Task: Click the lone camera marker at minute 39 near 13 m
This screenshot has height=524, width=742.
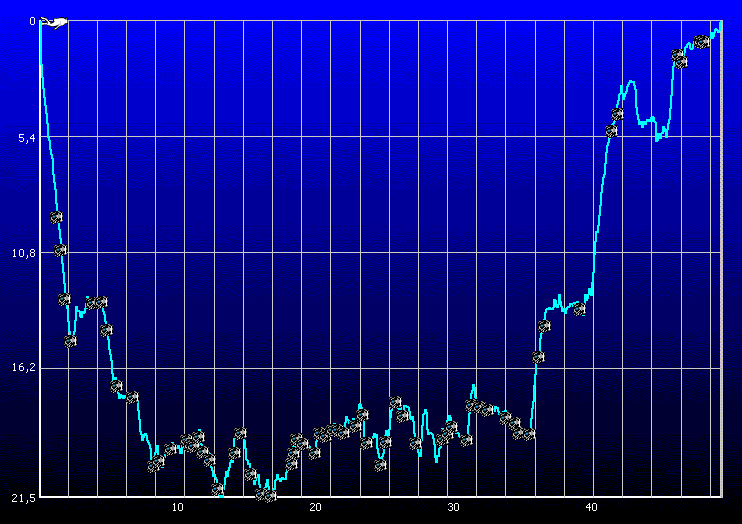Action: pyautogui.click(x=580, y=309)
